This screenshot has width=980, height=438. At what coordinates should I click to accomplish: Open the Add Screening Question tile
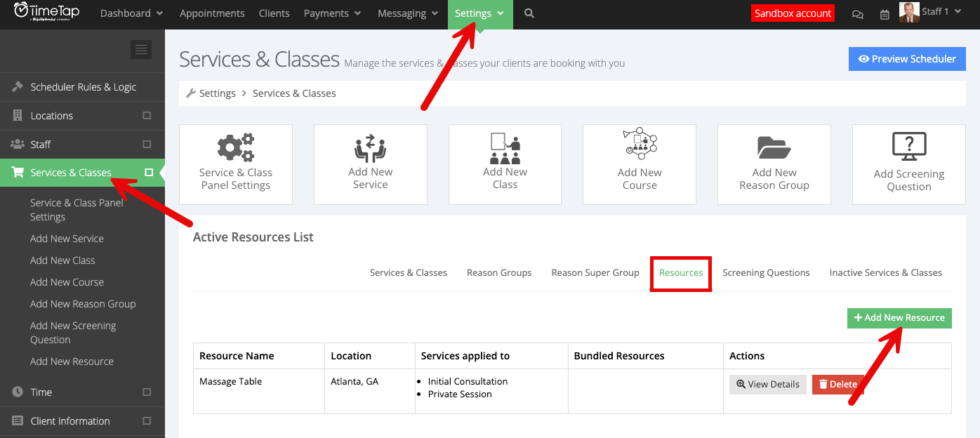(x=909, y=164)
